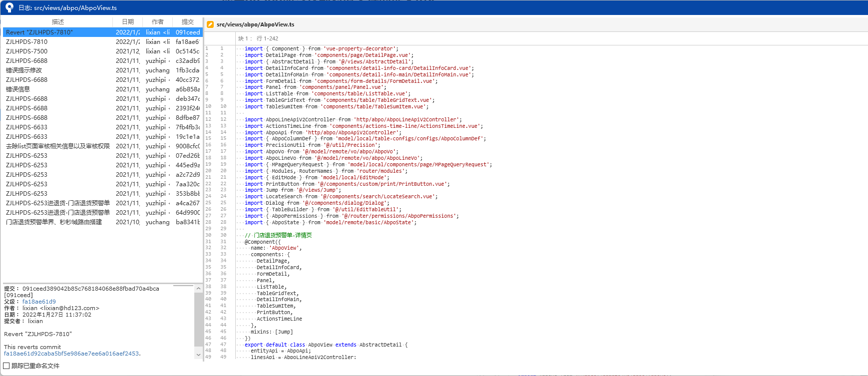Click the SourceTree icon in the title bar
868x376 pixels.
[9, 7]
